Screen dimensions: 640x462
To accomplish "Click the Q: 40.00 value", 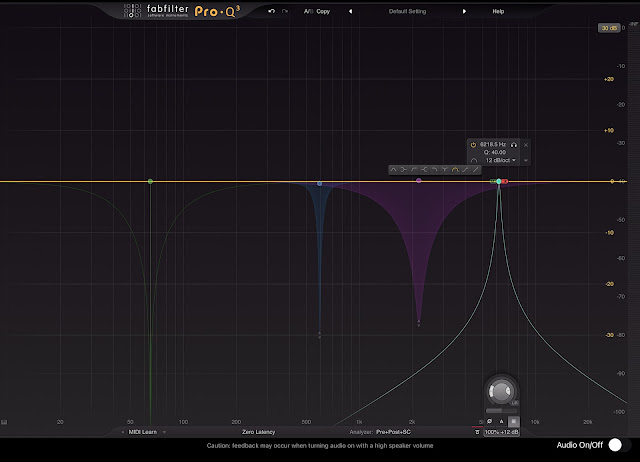I will pyautogui.click(x=495, y=152).
